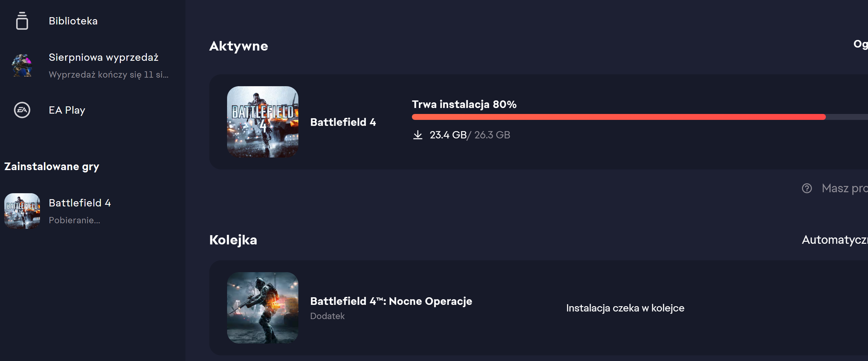
Task: Click the question mark help icon
Action: pyautogui.click(x=807, y=188)
